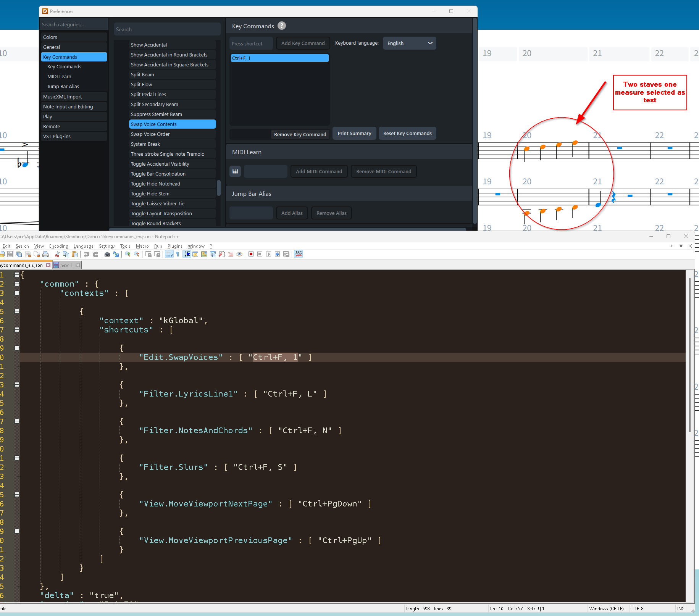699x616 pixels.
Task: Open the Function List toolbar icon
Action: (x=222, y=254)
